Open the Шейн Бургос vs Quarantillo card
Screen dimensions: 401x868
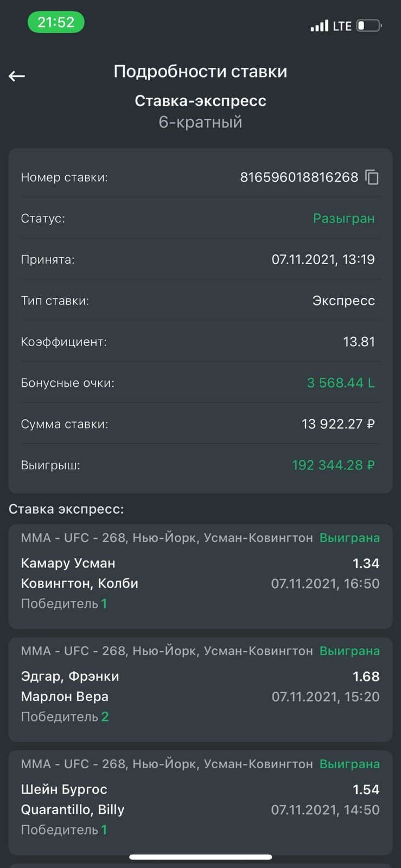tap(200, 802)
